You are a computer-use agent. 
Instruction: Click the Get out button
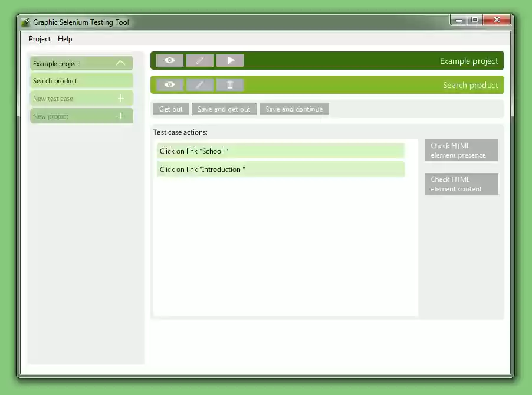coord(170,109)
